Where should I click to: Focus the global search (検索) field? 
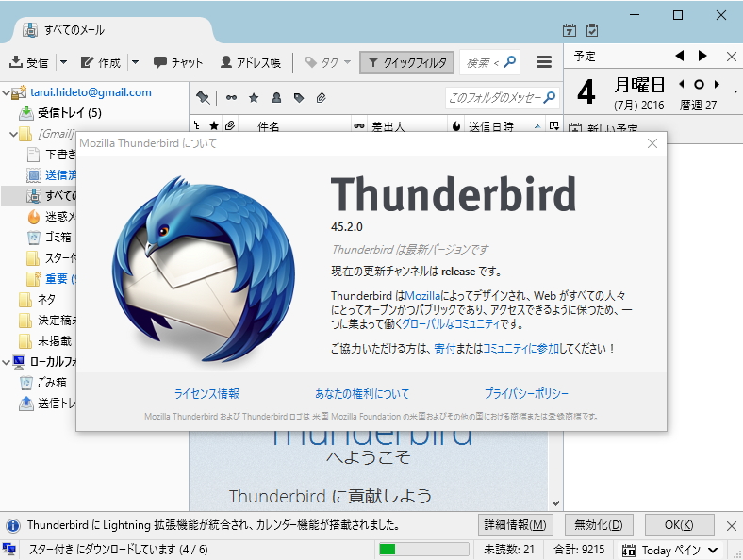[x=489, y=62]
